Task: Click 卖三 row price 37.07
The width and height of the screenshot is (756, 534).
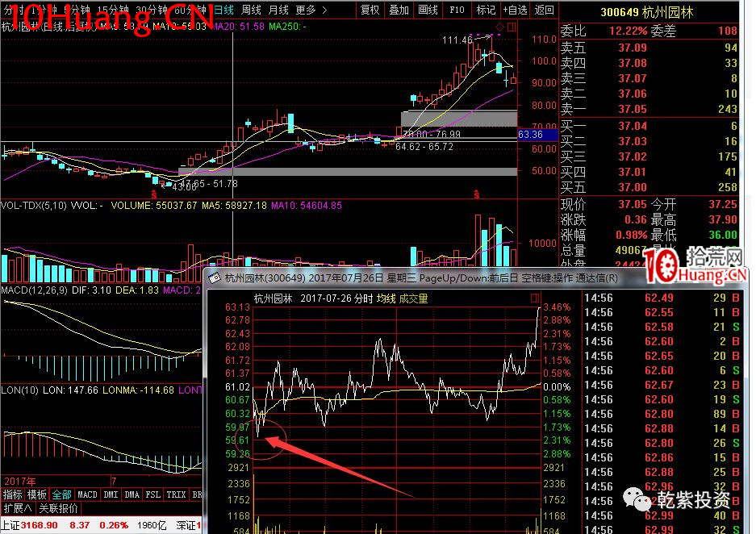Action: (633, 78)
